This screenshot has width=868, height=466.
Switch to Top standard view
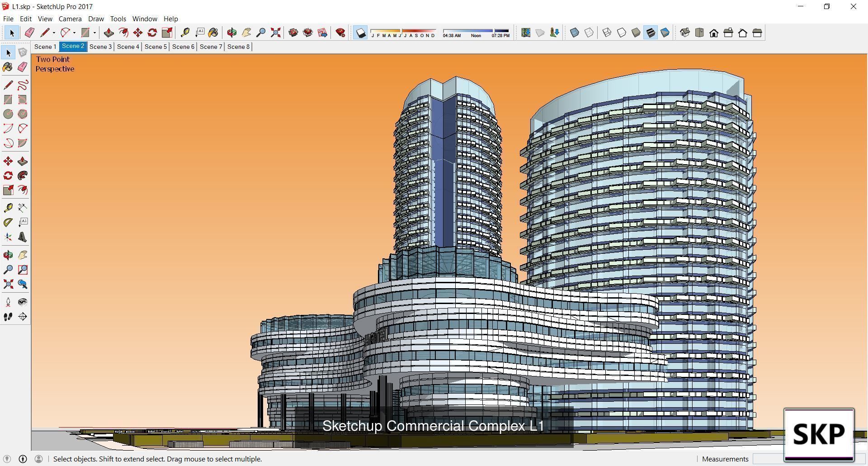(699, 33)
